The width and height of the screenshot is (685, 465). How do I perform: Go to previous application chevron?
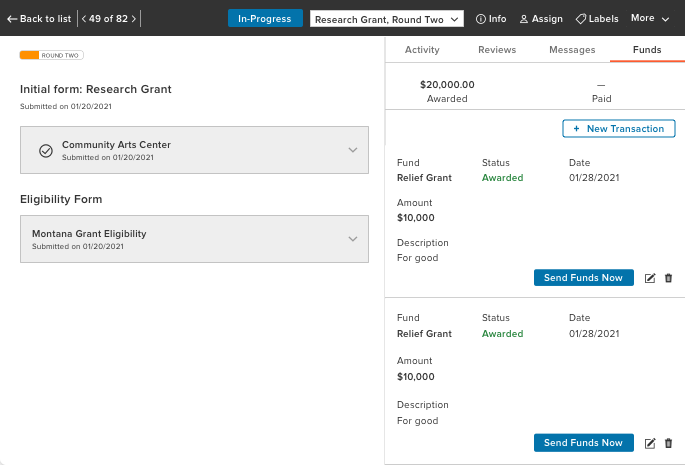pos(84,19)
